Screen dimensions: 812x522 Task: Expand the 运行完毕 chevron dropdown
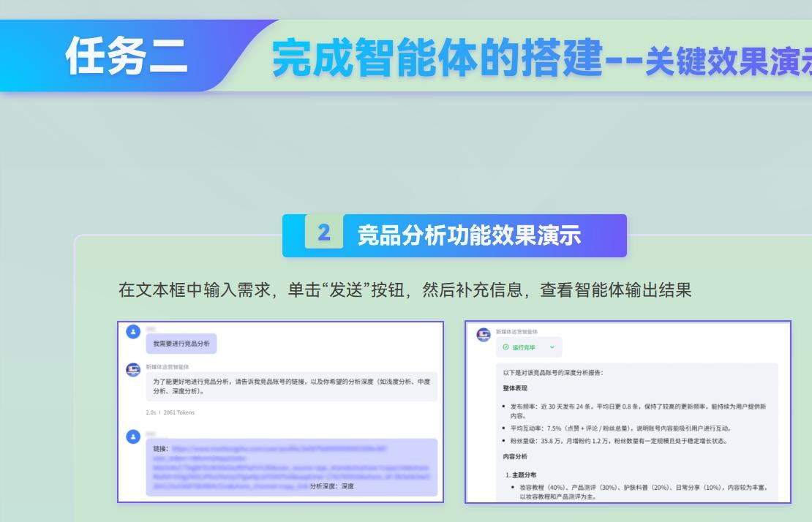[552, 347]
